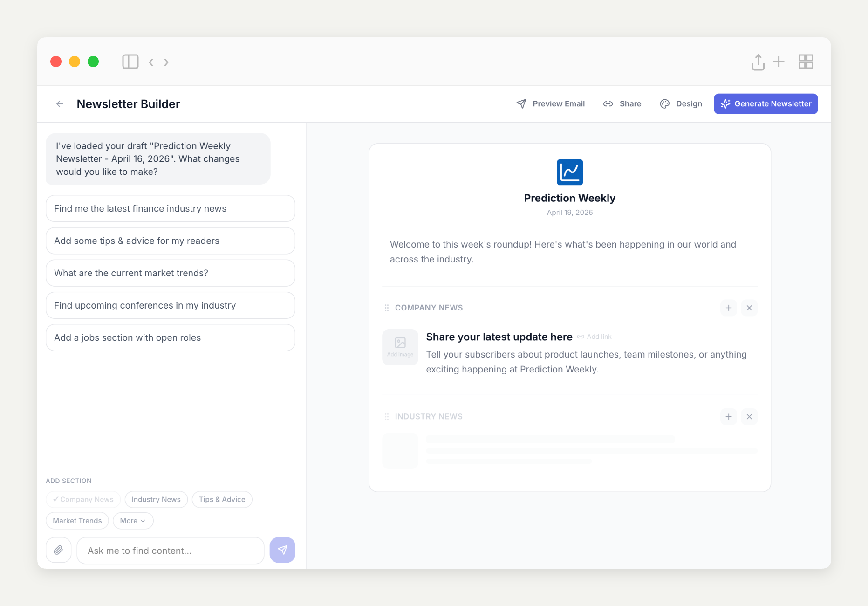Open Preview Email
Image resolution: width=868 pixels, height=606 pixels.
[x=551, y=104]
